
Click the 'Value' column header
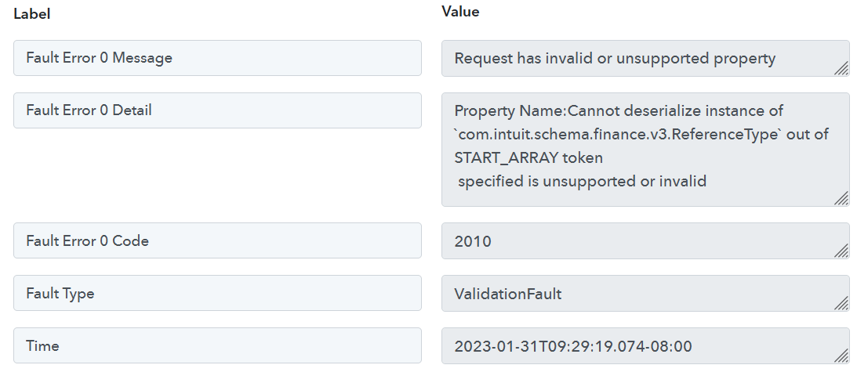click(x=460, y=12)
